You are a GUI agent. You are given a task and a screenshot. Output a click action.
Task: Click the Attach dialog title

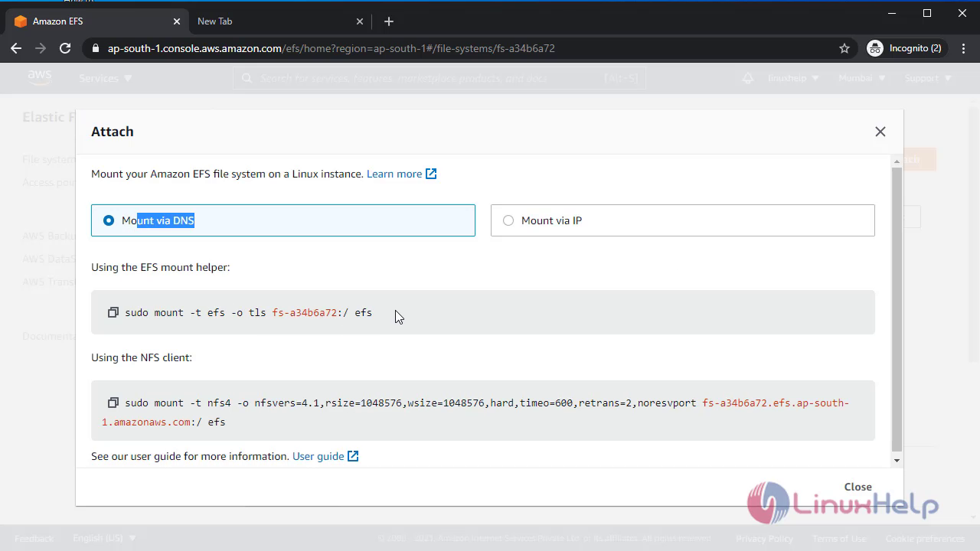click(x=113, y=132)
